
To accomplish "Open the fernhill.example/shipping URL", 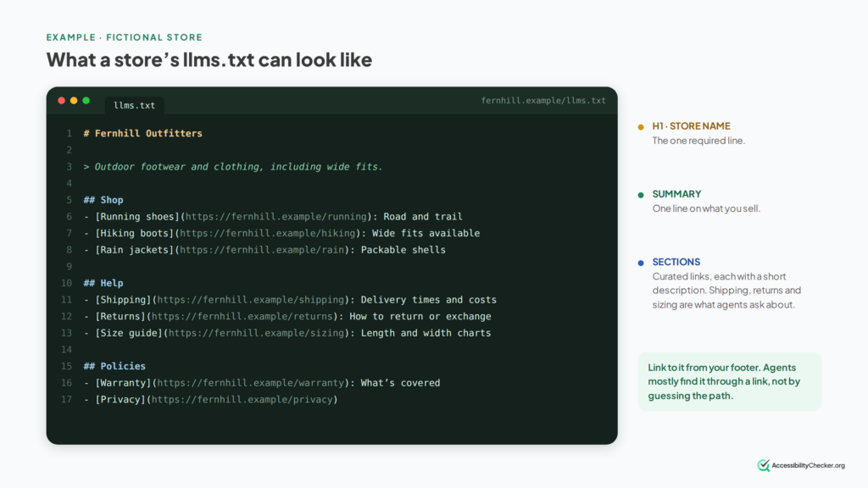I will 251,299.
